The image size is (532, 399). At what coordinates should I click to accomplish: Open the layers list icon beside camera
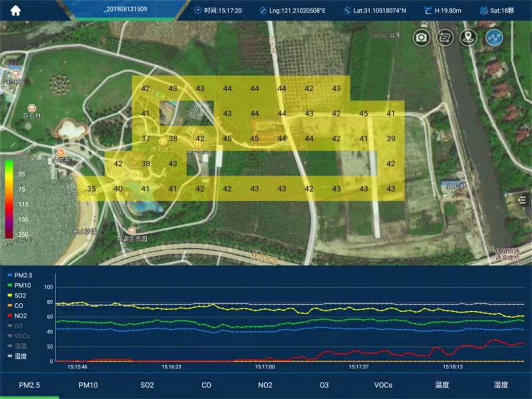click(445, 38)
